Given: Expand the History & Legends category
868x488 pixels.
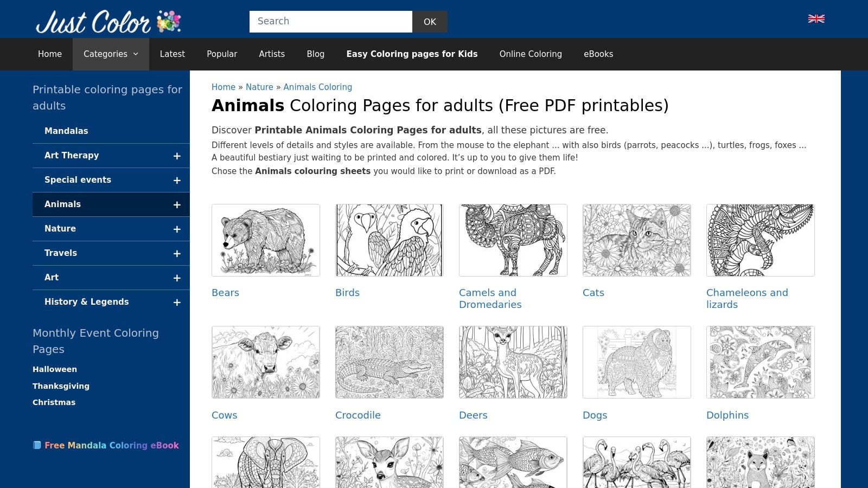Looking at the screenshot, I should pos(176,302).
